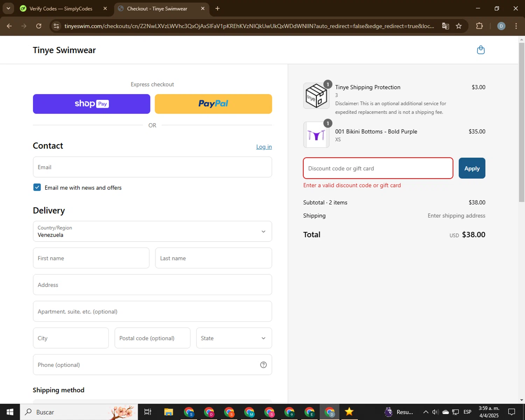Click the Log in link
Screen dimensions: 525x420
(x=264, y=147)
